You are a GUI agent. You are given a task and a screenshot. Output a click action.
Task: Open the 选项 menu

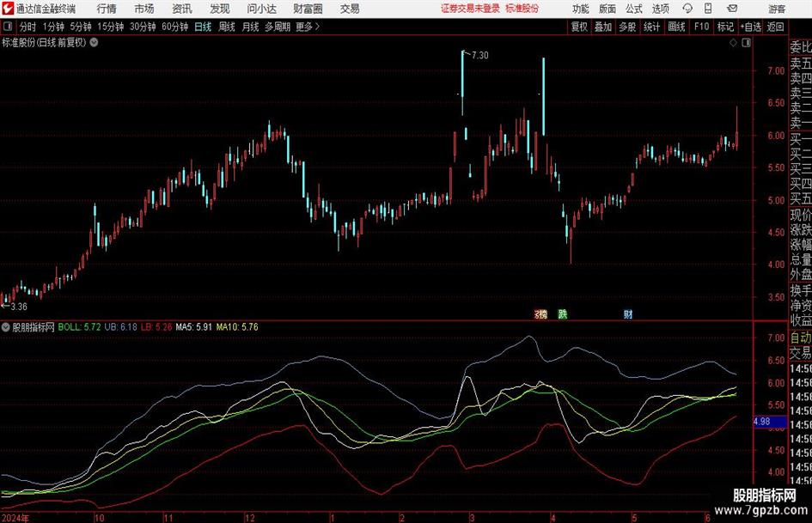(660, 9)
